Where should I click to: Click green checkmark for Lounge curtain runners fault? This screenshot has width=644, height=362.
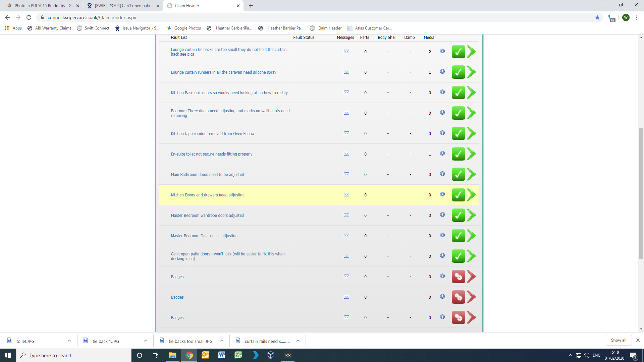(458, 72)
